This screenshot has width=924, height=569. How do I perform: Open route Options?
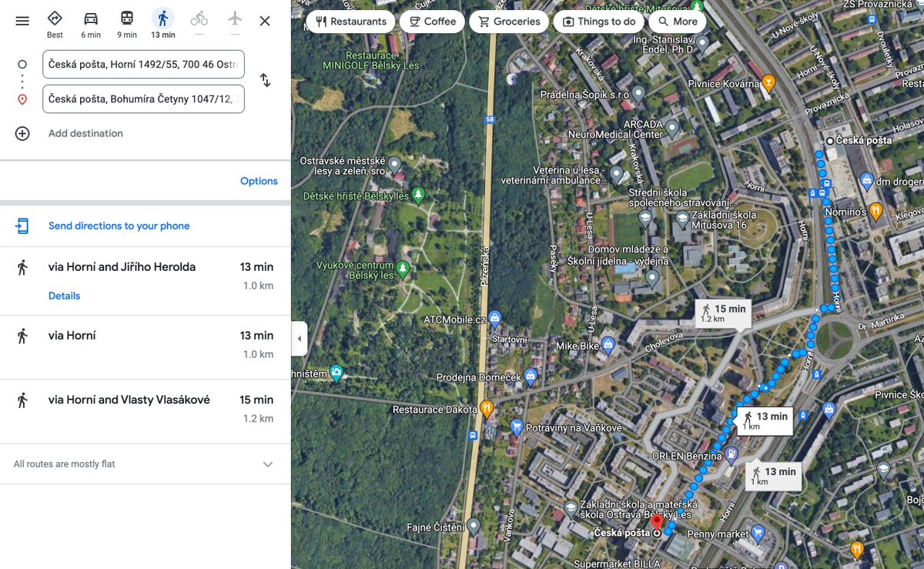coord(259,181)
